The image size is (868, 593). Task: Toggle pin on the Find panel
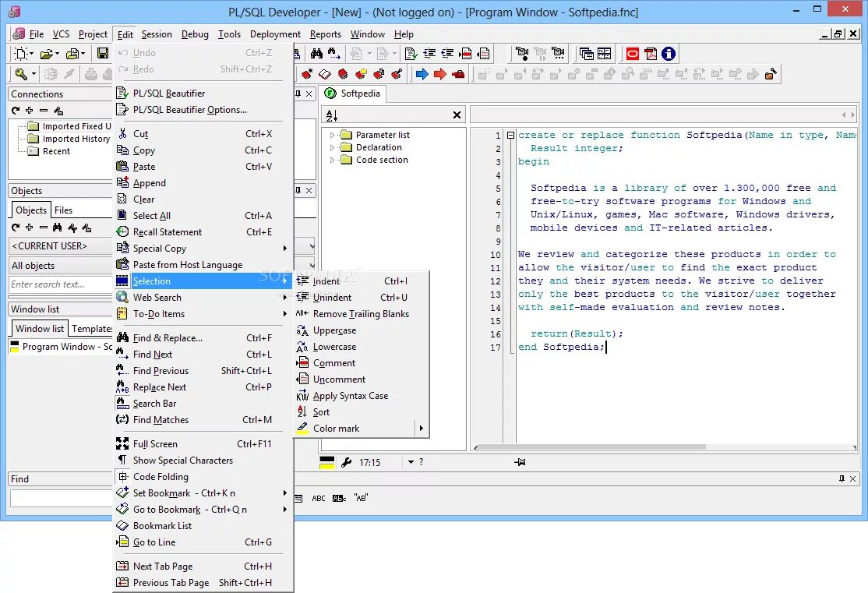point(842,478)
